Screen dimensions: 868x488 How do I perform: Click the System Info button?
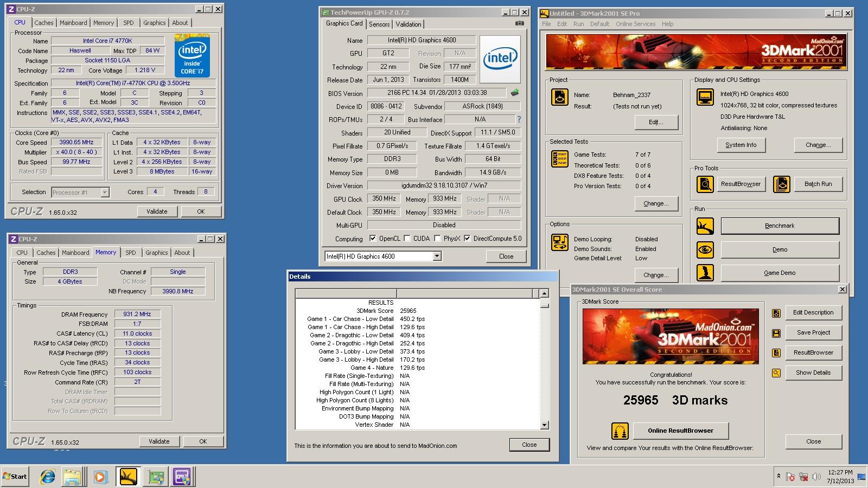[741, 145]
